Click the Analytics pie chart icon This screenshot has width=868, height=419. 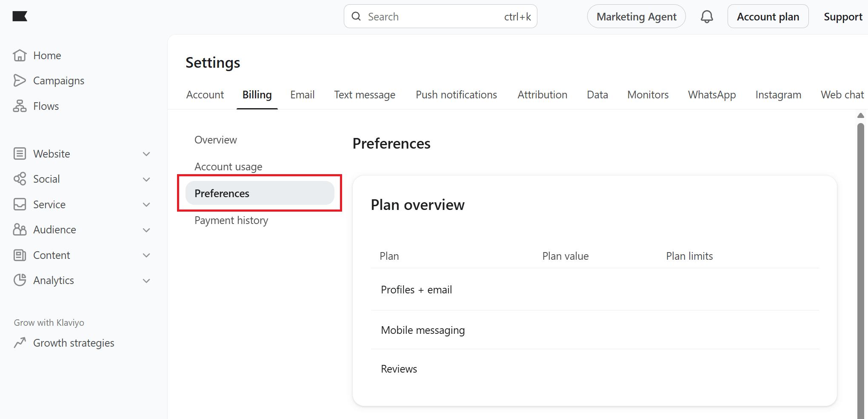pyautogui.click(x=20, y=280)
